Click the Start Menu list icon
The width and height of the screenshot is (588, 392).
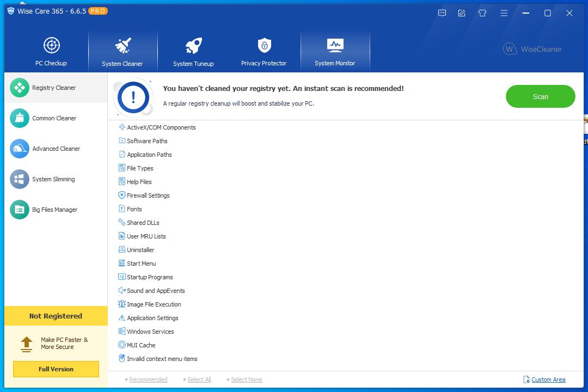point(122,264)
